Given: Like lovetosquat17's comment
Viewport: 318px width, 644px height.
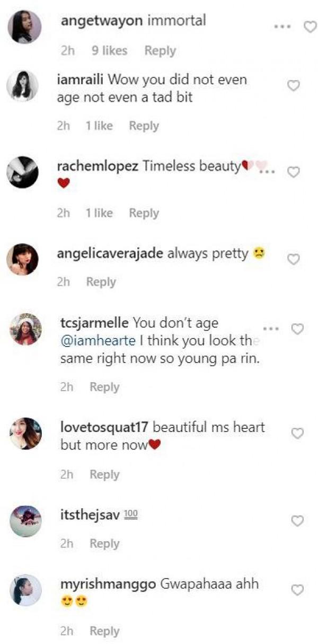Looking at the screenshot, I should [x=298, y=434].
